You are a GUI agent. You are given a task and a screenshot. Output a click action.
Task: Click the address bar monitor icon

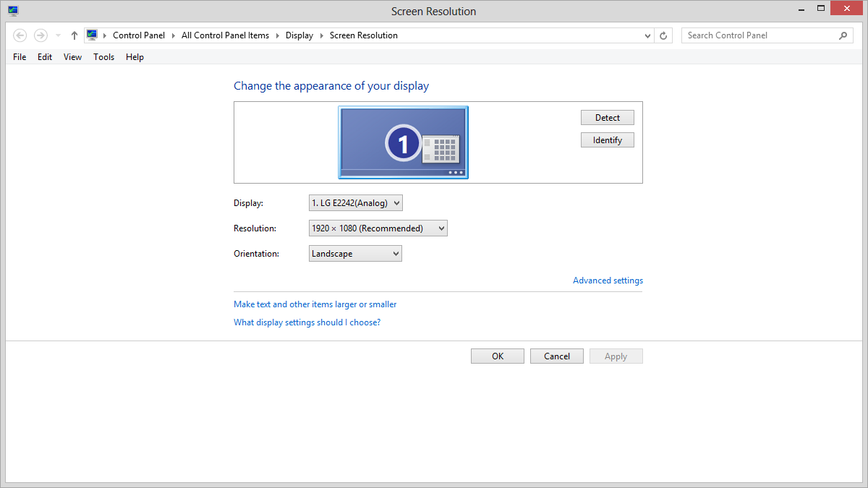coord(92,35)
